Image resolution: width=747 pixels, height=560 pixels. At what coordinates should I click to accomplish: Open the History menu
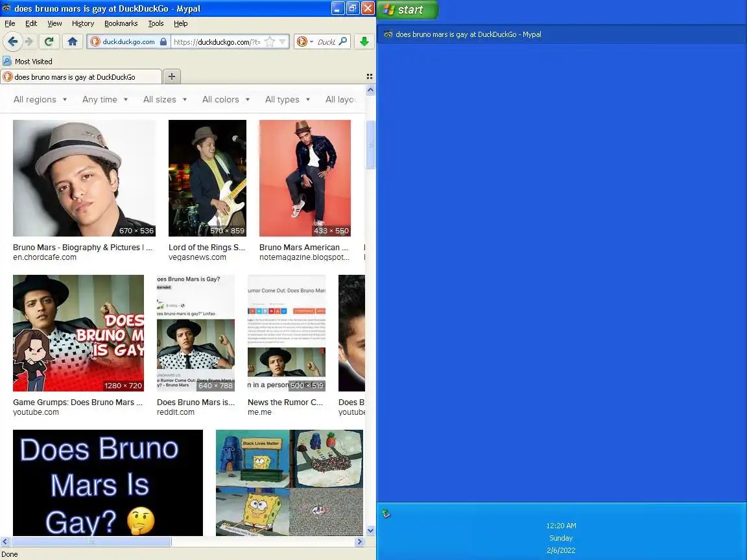click(83, 23)
